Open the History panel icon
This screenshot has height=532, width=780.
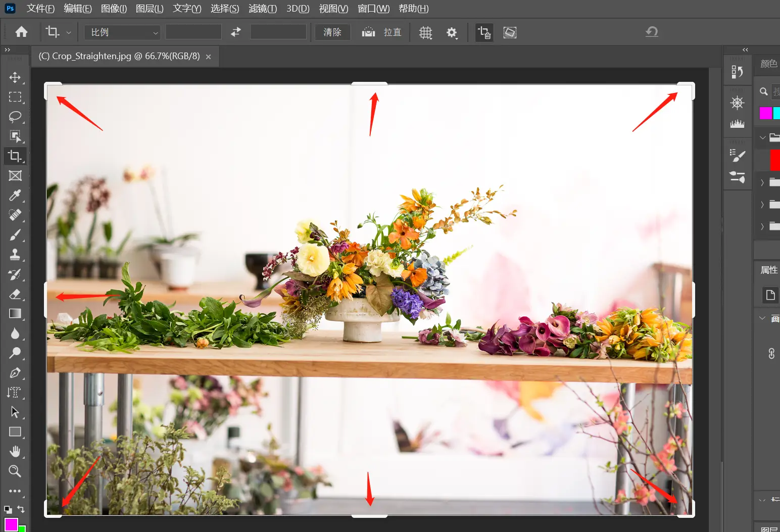pos(737,72)
